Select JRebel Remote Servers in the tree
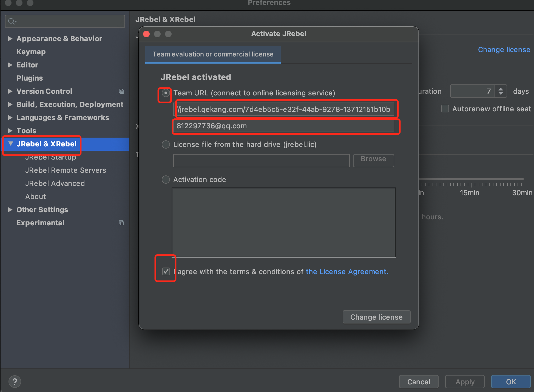The height and width of the screenshot is (392, 534). pos(66,170)
